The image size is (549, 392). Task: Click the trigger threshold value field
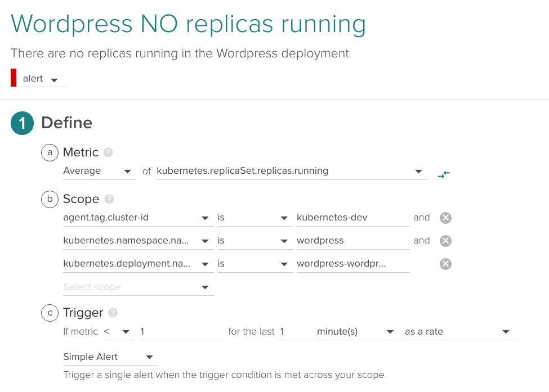click(x=181, y=331)
